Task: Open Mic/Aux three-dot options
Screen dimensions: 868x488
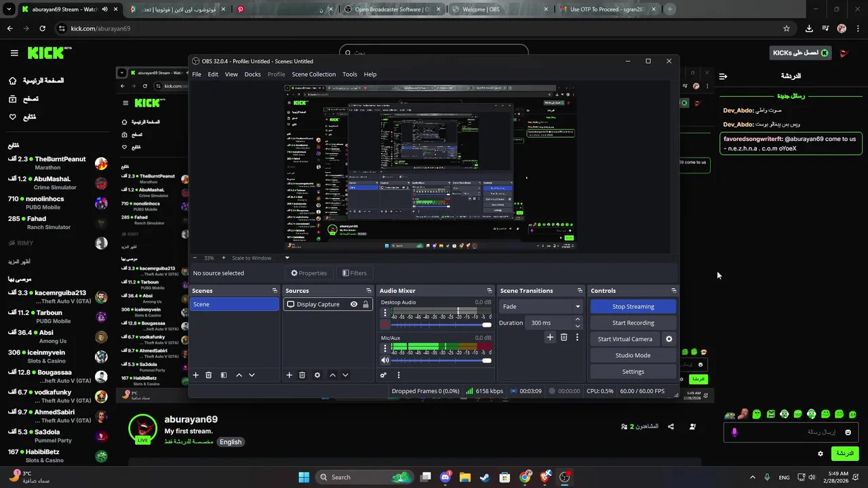Action: [x=385, y=348]
